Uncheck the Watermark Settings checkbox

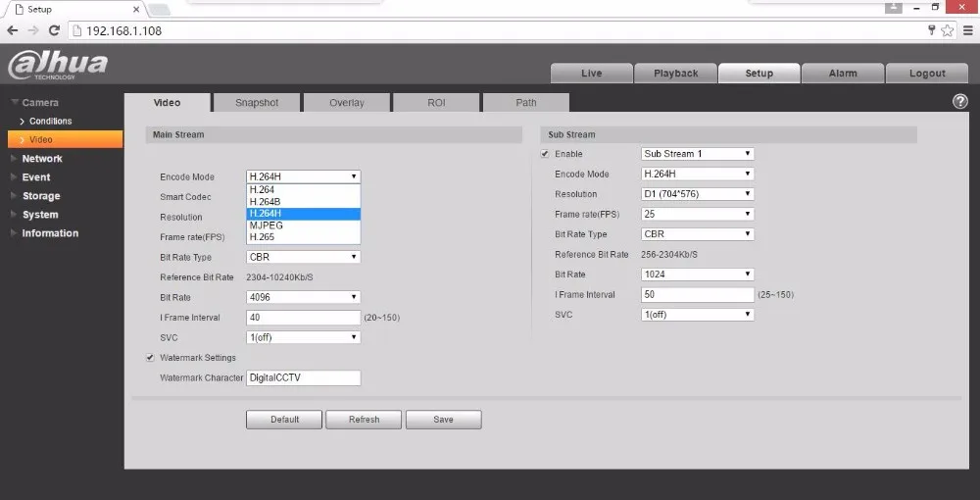[x=150, y=358]
